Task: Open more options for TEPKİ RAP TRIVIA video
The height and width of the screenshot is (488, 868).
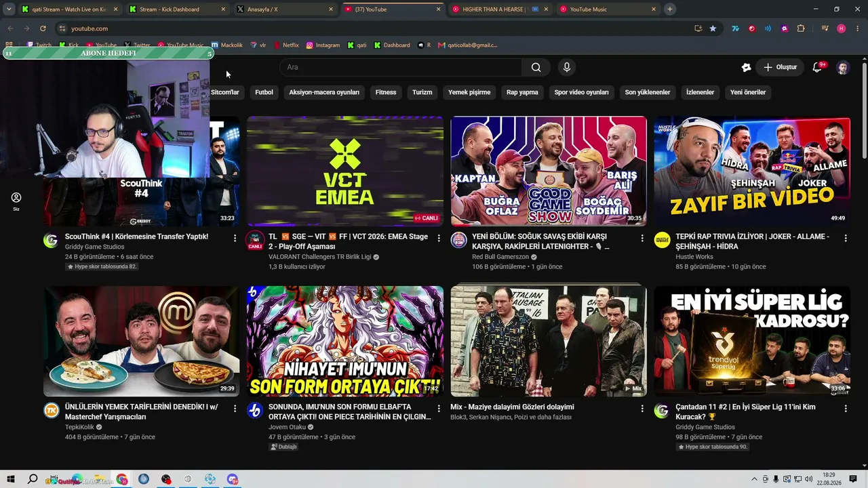Action: [846, 239]
